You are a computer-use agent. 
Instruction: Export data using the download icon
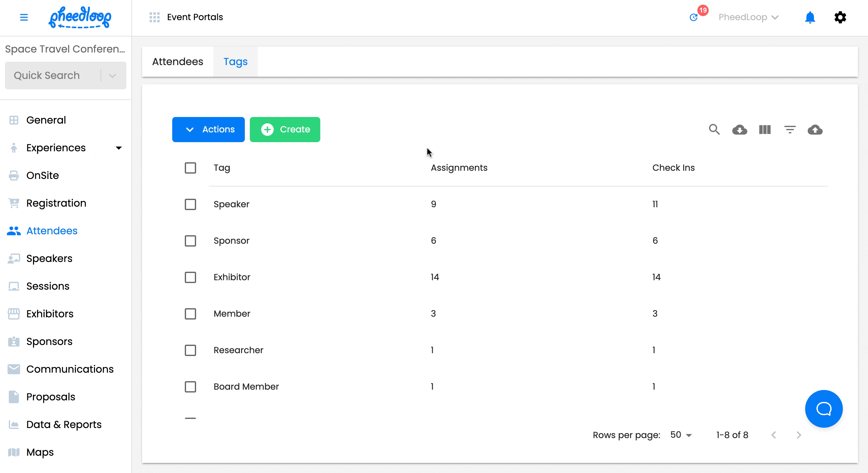(739, 130)
